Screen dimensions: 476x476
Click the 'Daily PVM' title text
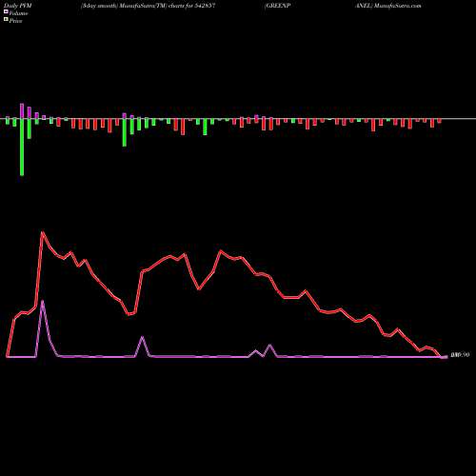click(x=18, y=6)
